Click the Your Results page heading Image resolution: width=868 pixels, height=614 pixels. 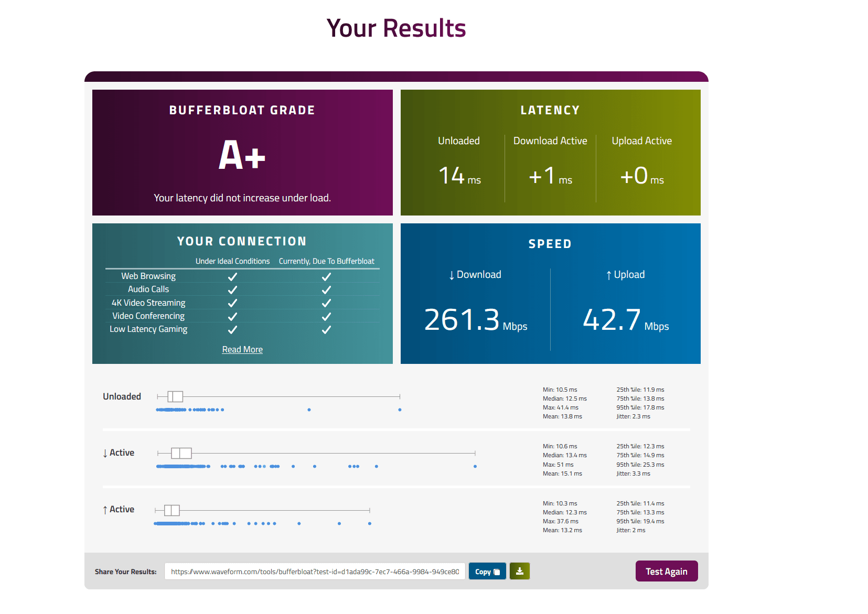pos(397,28)
